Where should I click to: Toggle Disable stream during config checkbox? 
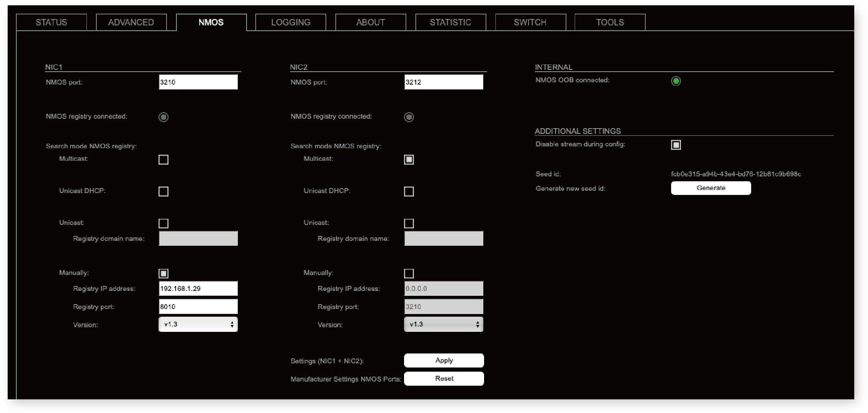coord(676,145)
